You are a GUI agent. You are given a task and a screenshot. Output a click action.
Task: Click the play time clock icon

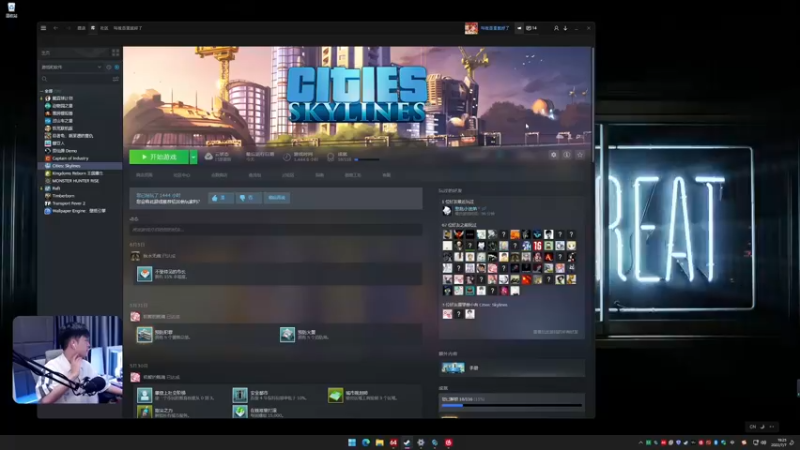tap(287, 157)
